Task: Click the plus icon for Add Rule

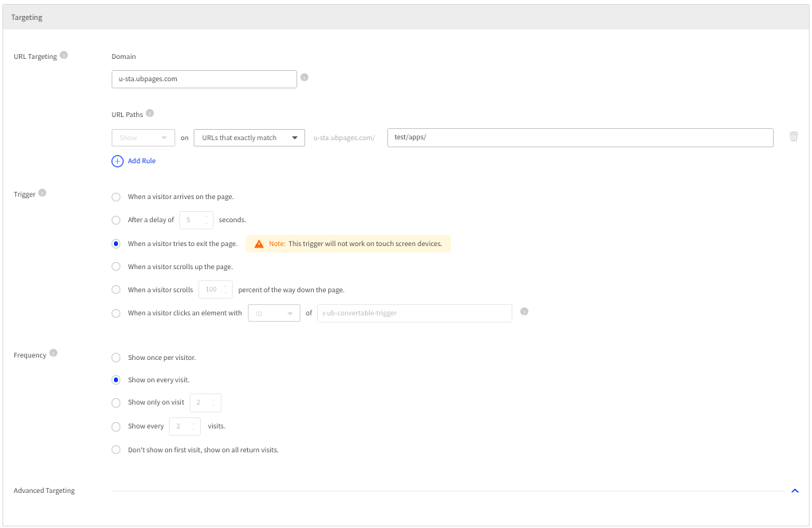Action: 118,161
